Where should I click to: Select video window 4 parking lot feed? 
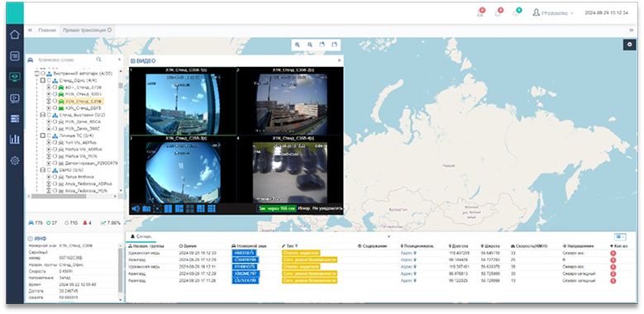290,170
